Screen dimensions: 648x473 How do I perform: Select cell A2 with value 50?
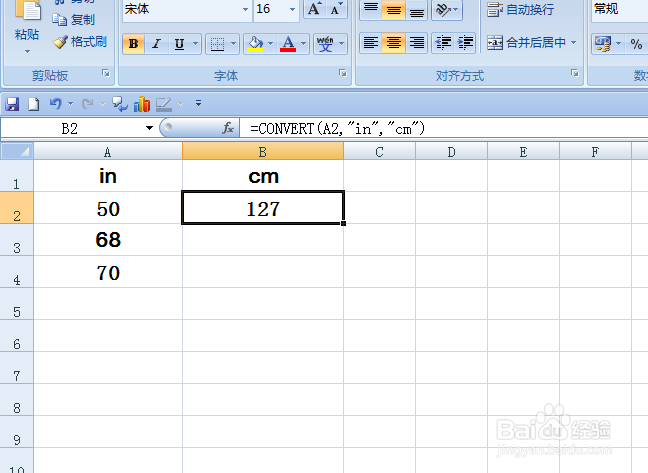coord(108,208)
